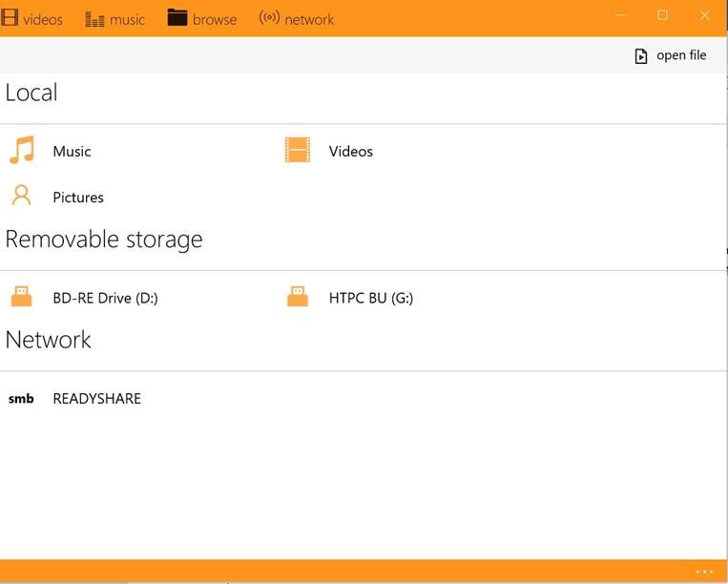This screenshot has width=728, height=584.
Task: Switch to the videos tab
Action: (43, 20)
